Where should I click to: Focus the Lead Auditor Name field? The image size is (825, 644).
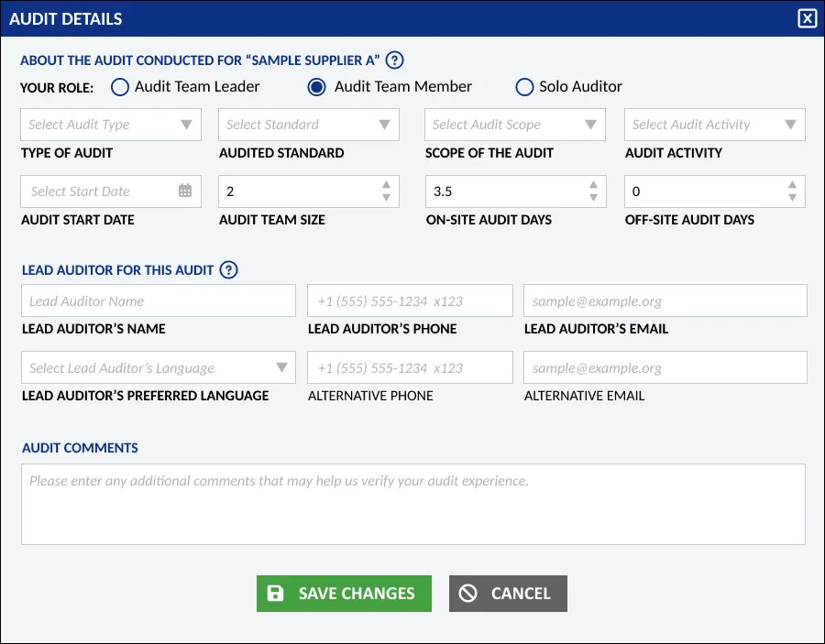[x=159, y=300]
